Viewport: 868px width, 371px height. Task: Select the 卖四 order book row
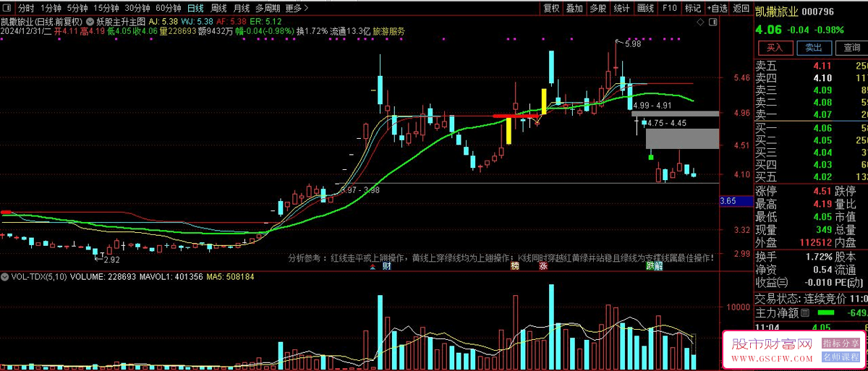[811, 77]
